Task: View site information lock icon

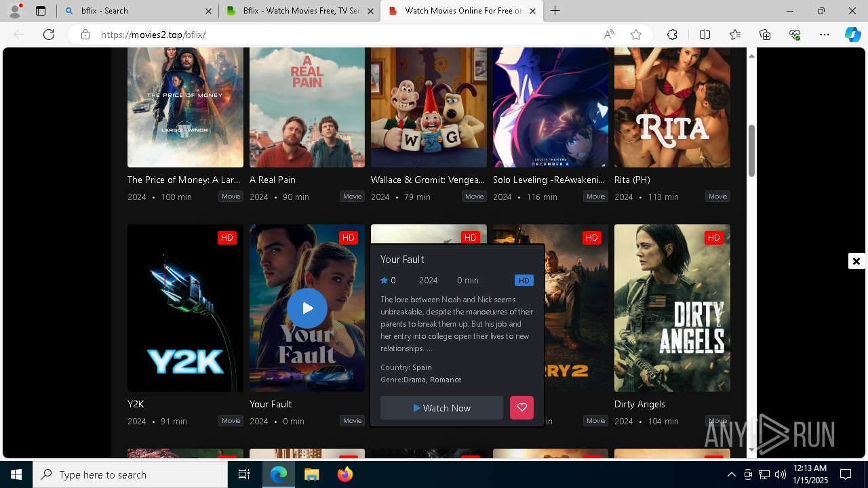Action: point(85,35)
